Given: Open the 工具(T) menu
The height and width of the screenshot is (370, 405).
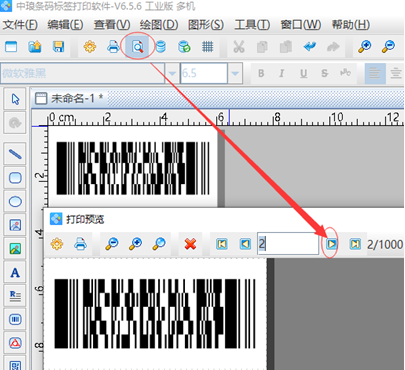Looking at the screenshot, I should 252,25.
